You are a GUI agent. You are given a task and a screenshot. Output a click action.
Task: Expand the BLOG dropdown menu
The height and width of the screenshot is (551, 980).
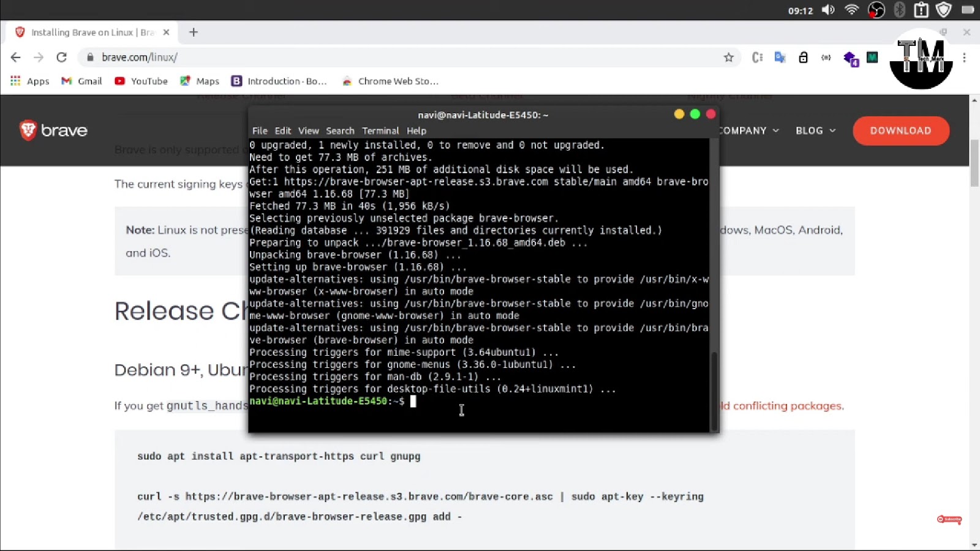[x=815, y=130]
